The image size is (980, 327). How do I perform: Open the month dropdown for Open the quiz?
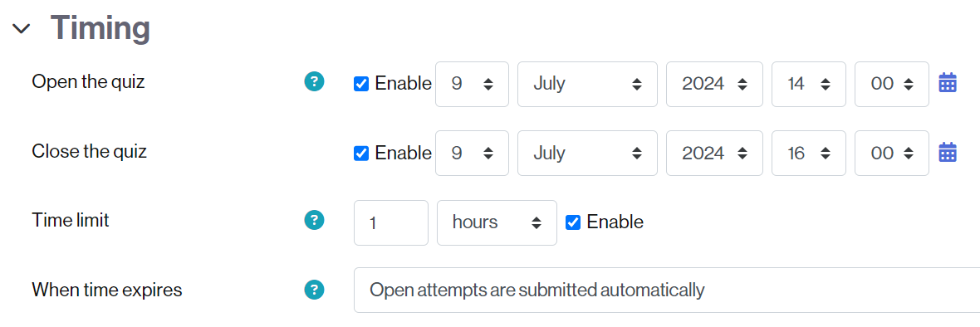coord(587,84)
